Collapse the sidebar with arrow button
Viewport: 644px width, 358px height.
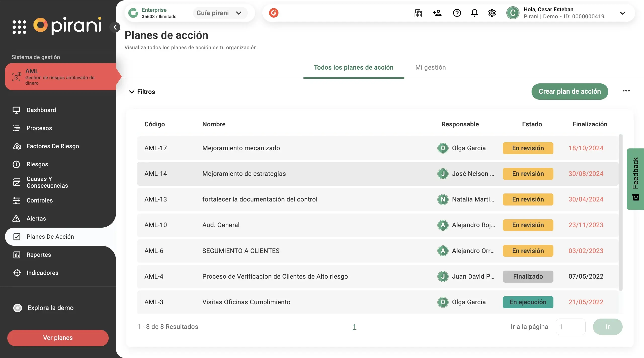click(115, 27)
